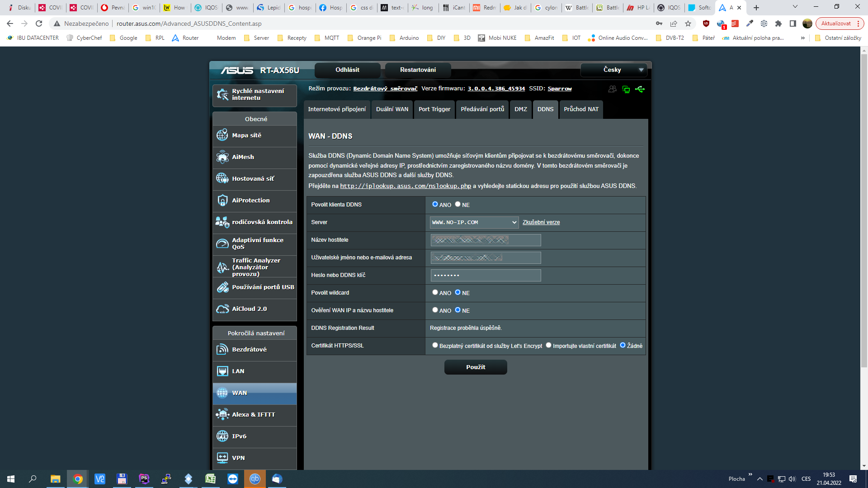Set Povolit wildcard to ANO
Image resolution: width=868 pixels, height=488 pixels.
pyautogui.click(x=435, y=292)
